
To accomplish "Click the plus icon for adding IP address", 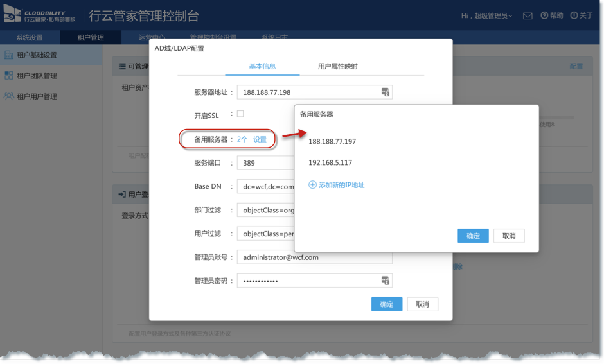I will point(312,185).
